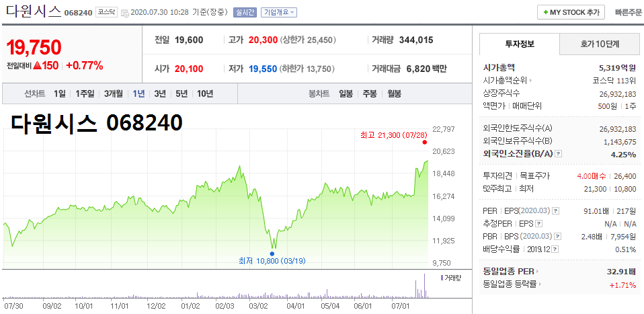The width and height of the screenshot is (644, 314).
Task: Click the 고가 value 20,300
Action: [x=264, y=40]
